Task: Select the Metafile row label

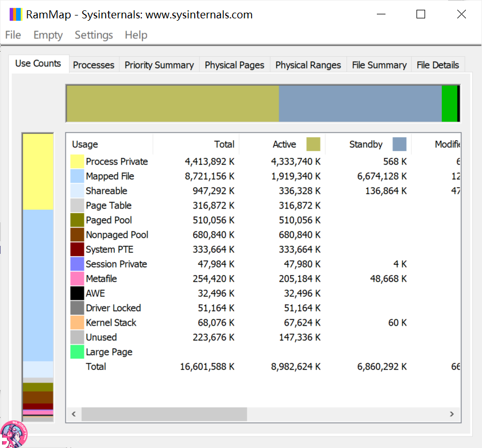Action: pos(102,279)
